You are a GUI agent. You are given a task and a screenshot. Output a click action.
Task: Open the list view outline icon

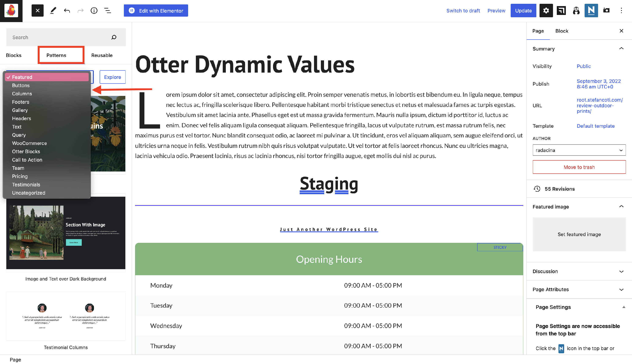click(x=108, y=11)
